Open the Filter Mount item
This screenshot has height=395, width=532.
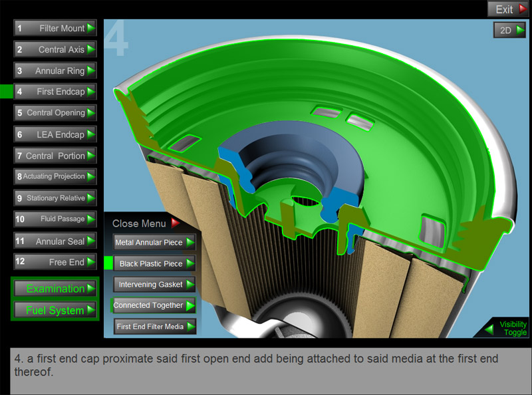tap(55, 28)
